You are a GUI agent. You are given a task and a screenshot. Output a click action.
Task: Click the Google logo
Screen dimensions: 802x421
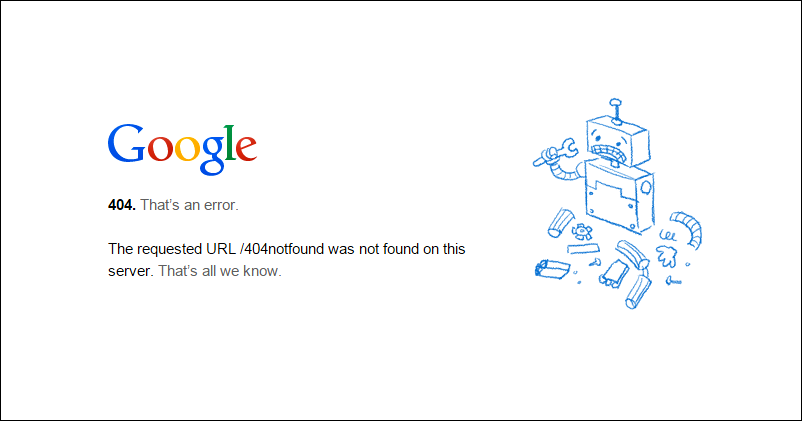[x=182, y=149]
